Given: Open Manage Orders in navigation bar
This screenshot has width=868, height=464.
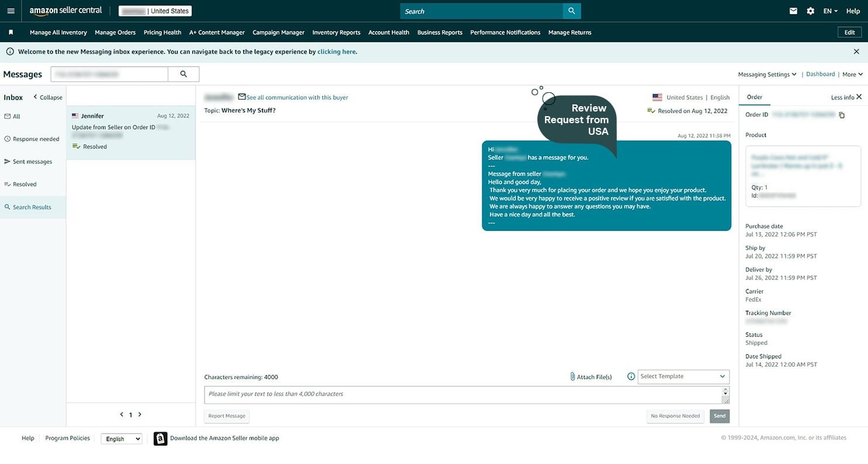Looking at the screenshot, I should 115,33.
